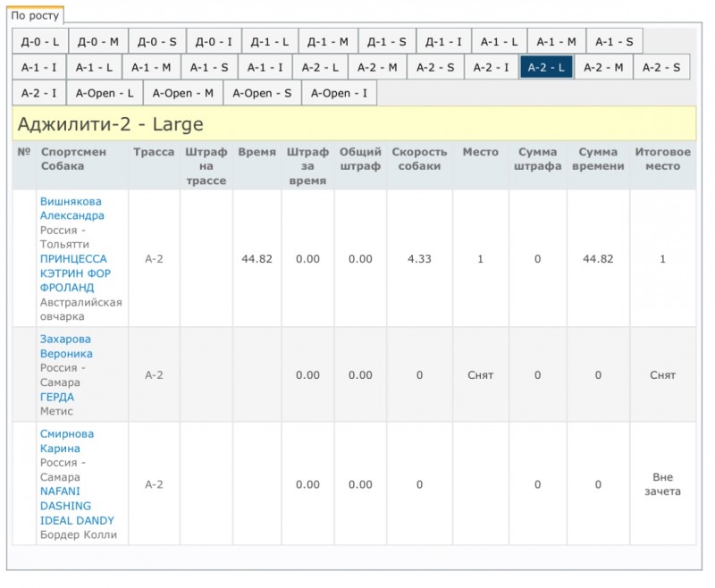Click the Д-0 - I tab

[214, 42]
